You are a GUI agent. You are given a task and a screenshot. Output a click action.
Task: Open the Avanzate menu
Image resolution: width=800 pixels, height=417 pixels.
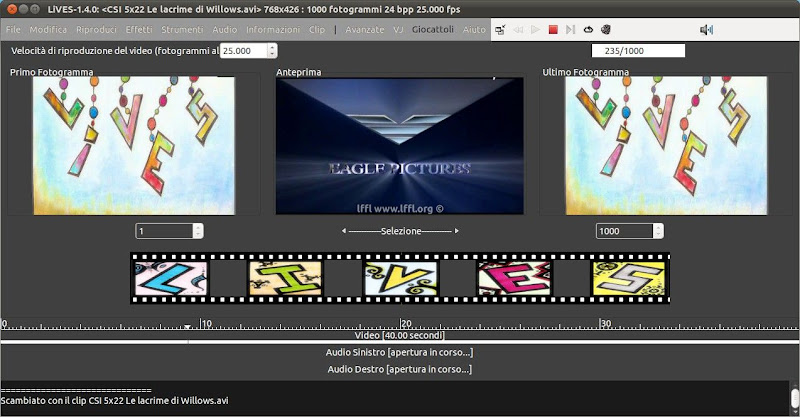click(365, 30)
